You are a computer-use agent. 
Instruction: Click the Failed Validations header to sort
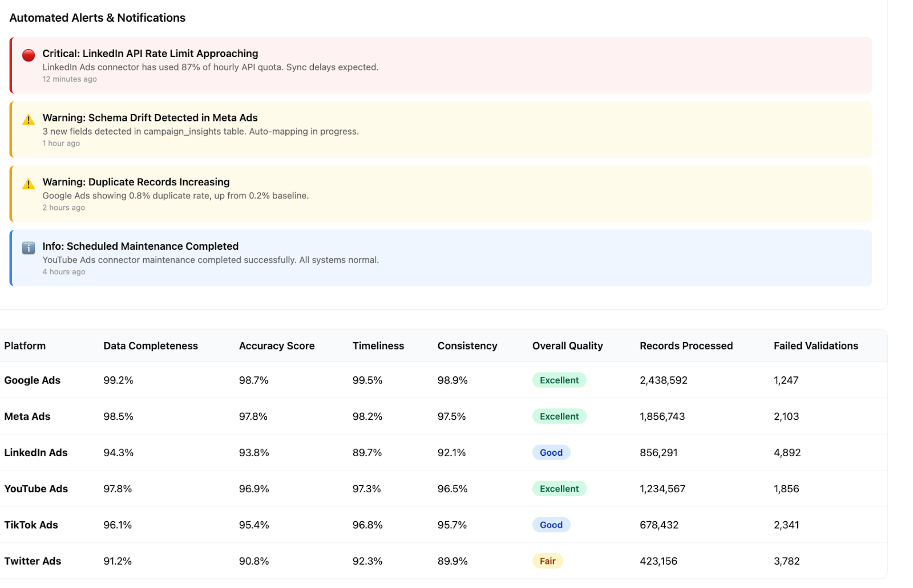[x=816, y=345]
